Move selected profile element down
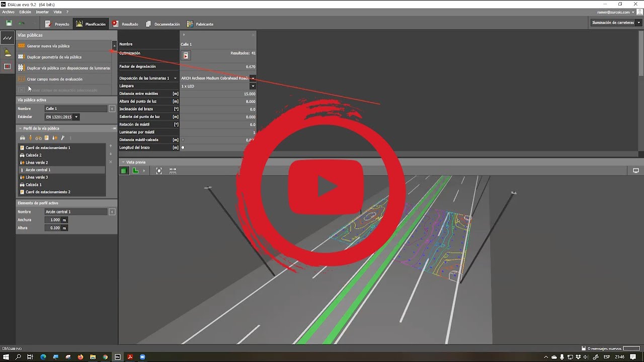Screen dimensions: 644x362 tap(111, 154)
